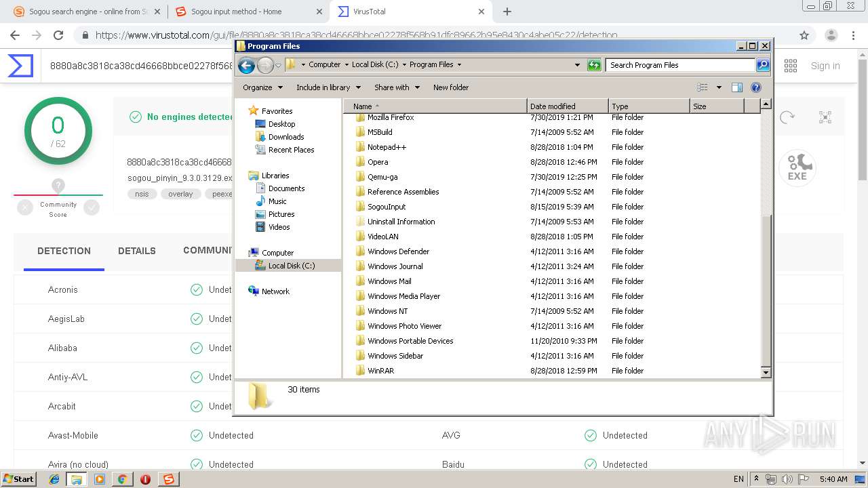Viewport: 868px width, 488px height.
Task: Open Windows Media Player taskbar icon
Action: click(x=100, y=479)
